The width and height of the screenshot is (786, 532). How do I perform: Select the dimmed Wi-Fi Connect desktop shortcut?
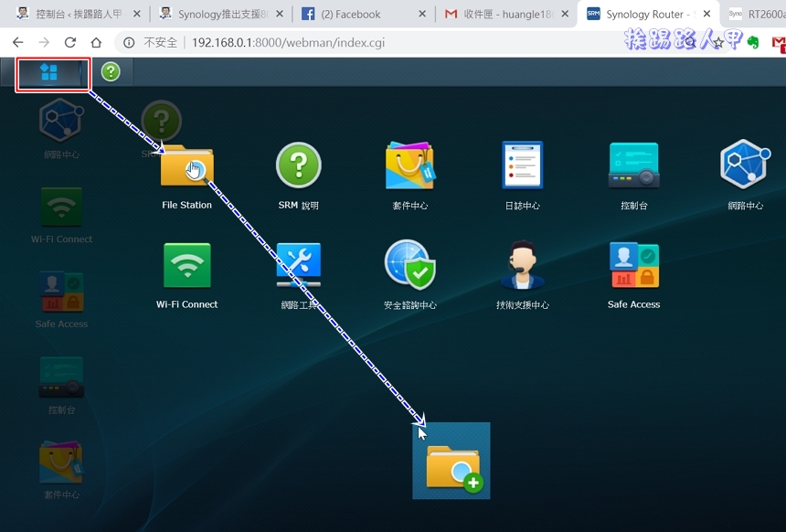(x=61, y=216)
